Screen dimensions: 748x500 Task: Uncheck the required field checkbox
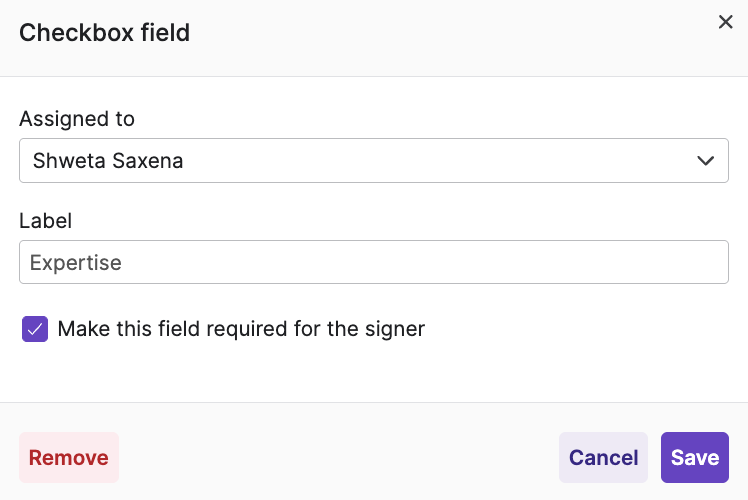(35, 329)
